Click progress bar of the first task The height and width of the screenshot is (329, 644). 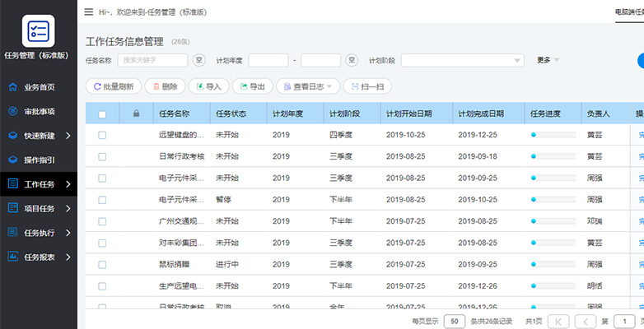click(x=553, y=134)
